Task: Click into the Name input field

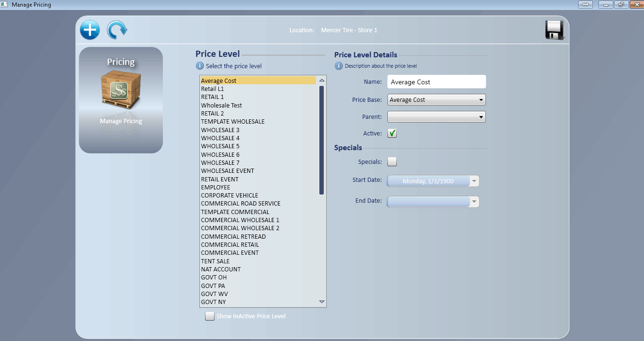Action: coord(437,82)
